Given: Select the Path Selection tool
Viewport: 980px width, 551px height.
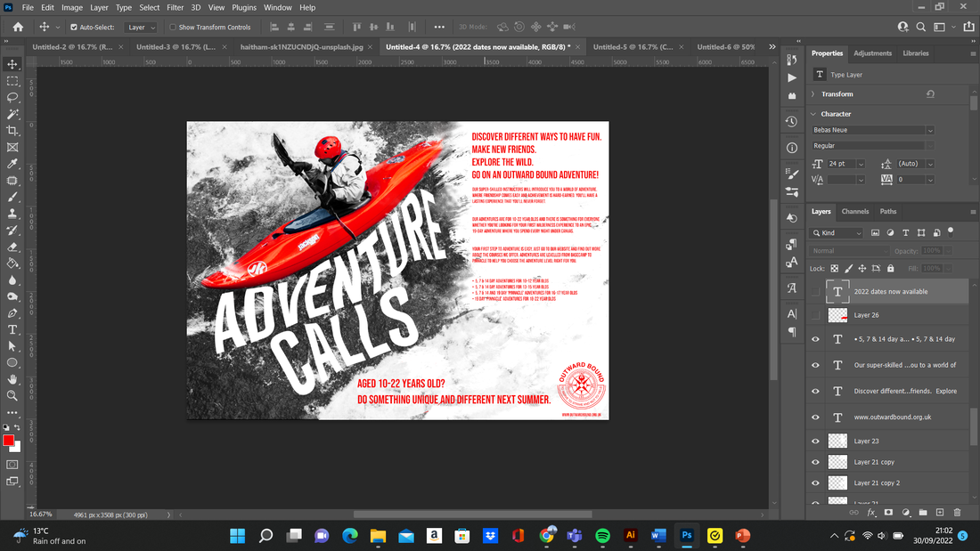Looking at the screenshot, I should 12,346.
